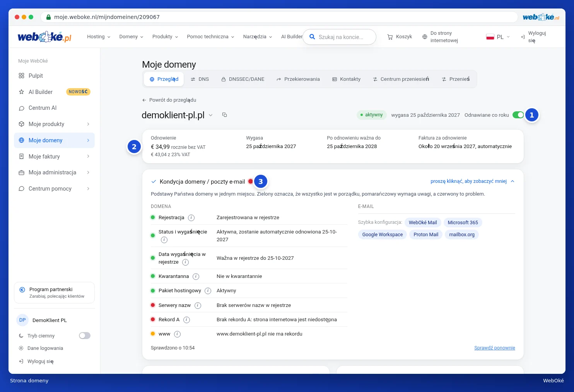Click info icon next to Rekord A
This screenshot has height=392, width=574.
point(186,320)
